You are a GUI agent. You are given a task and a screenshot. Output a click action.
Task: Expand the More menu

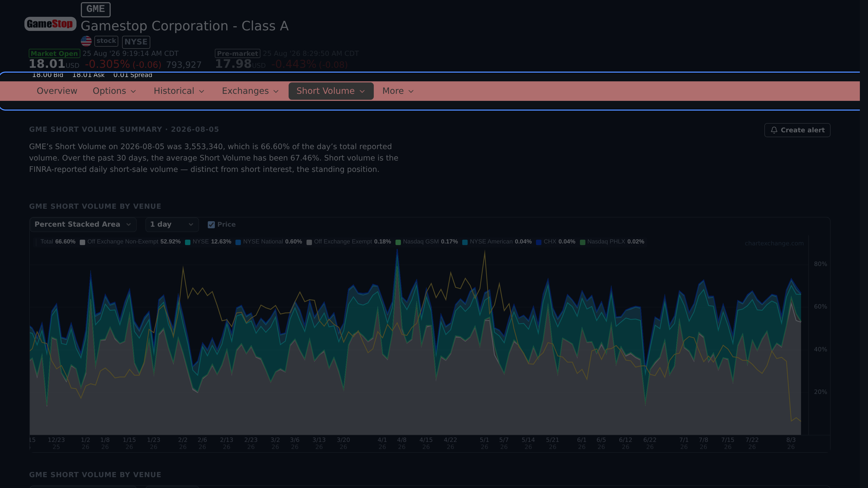click(398, 91)
